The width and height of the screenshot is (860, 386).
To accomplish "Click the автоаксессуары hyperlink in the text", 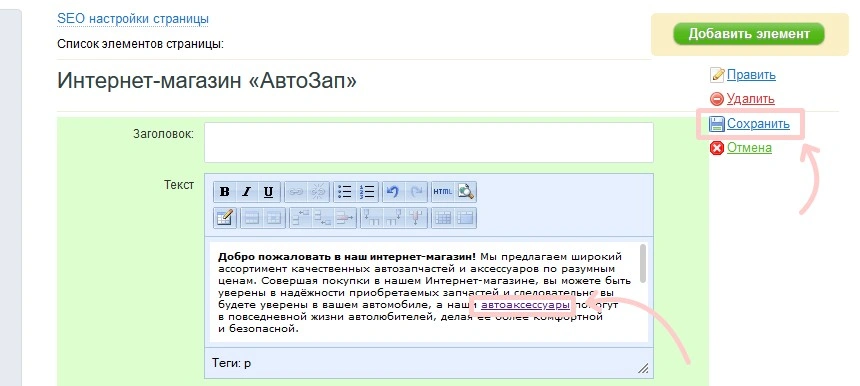I will pyautogui.click(x=525, y=304).
